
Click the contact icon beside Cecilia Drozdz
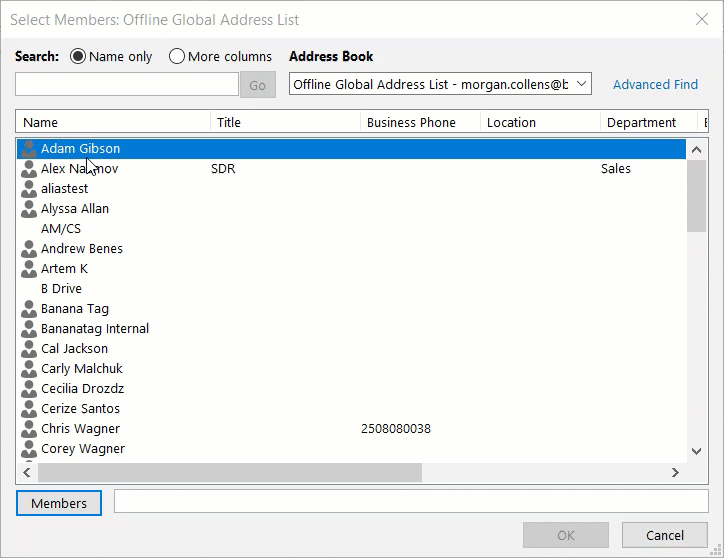29,388
